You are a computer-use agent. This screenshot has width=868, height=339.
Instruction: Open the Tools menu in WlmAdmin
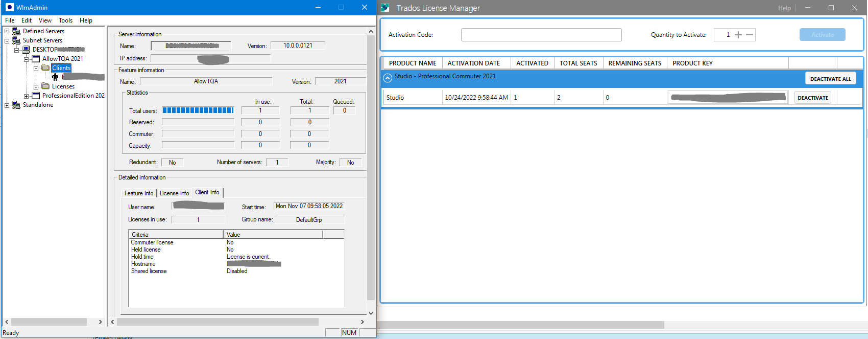click(x=65, y=20)
